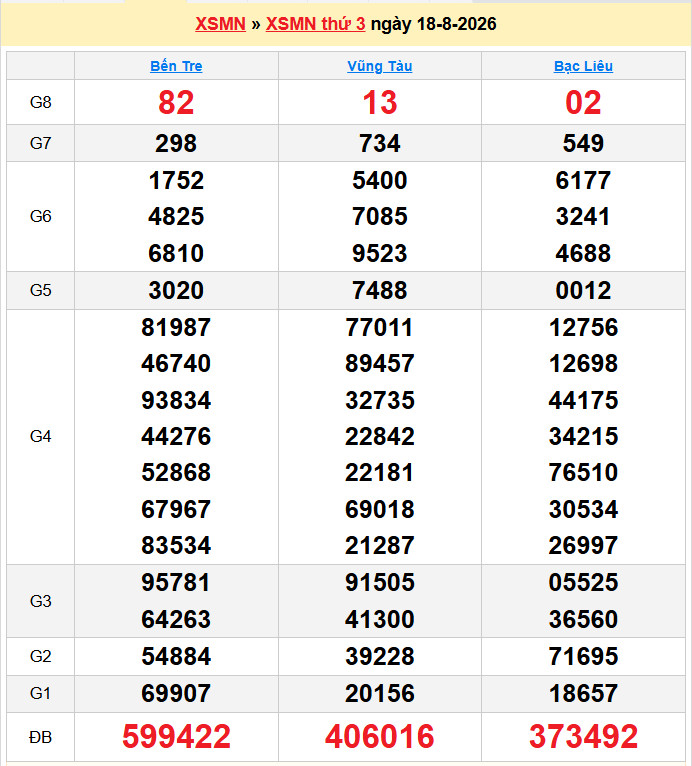Click the G5 number 0012
This screenshot has width=692, height=766.
584,291
